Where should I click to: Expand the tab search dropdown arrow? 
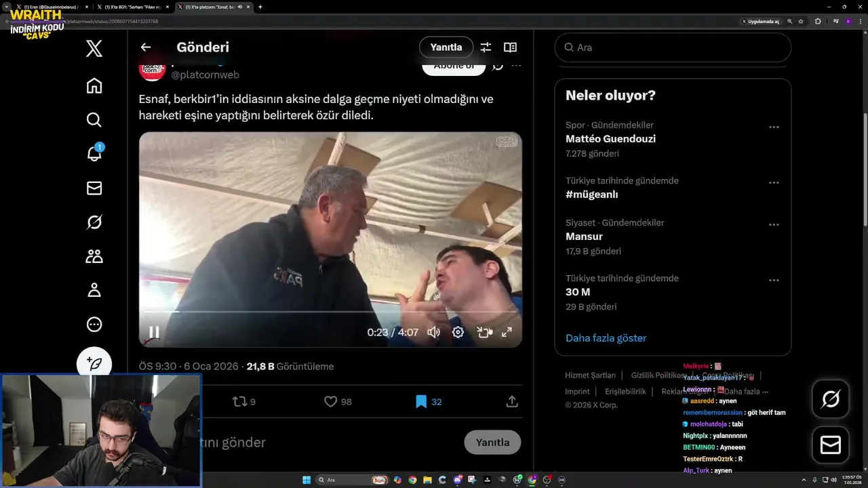click(6, 7)
